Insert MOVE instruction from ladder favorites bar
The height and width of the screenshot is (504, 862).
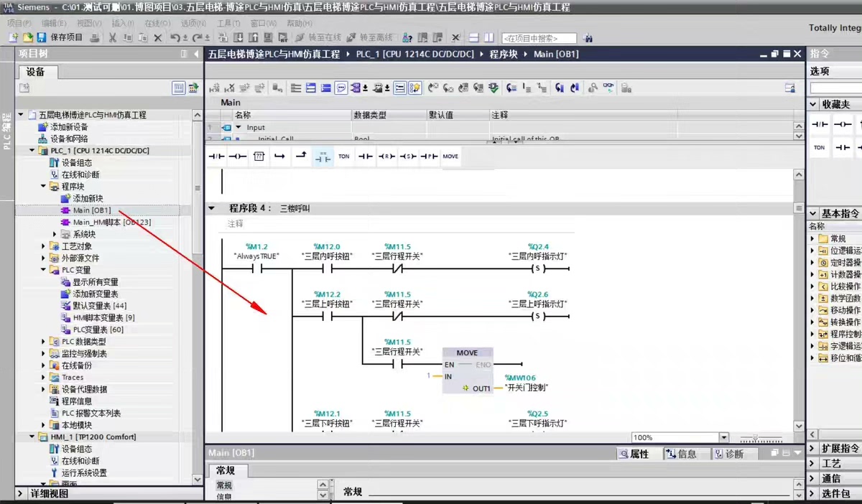tap(450, 156)
